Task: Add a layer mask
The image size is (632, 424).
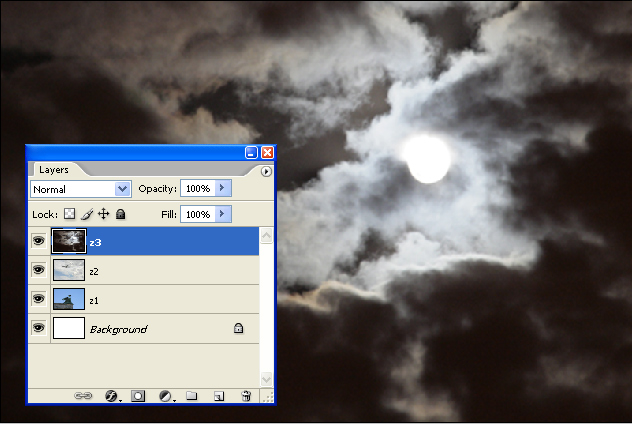Action: tap(138, 396)
